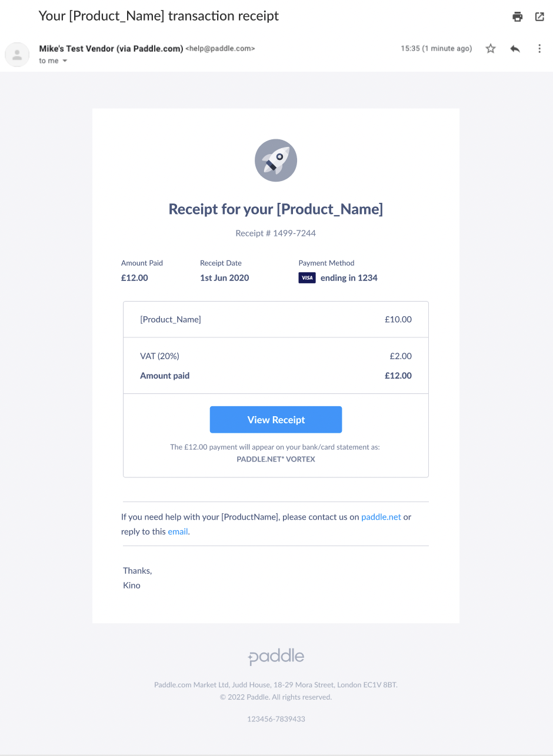Click the Paddle footer logo
This screenshot has height=756, width=553.
[x=276, y=657]
